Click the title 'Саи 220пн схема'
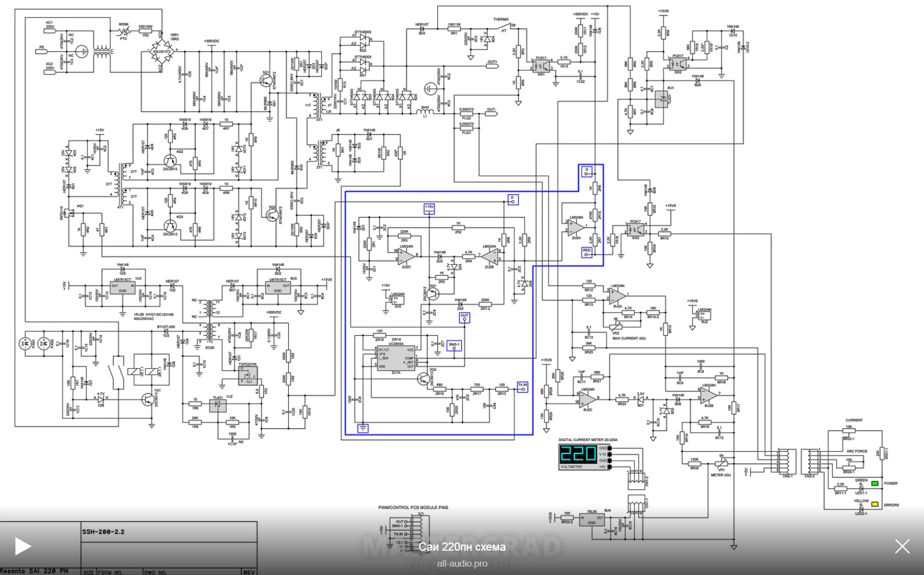 462,547
